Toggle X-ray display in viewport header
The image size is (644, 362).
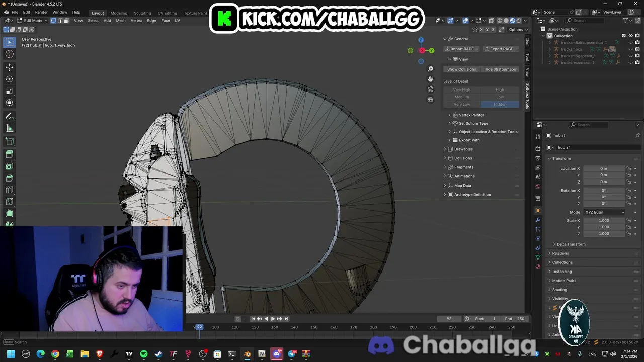[x=492, y=21]
